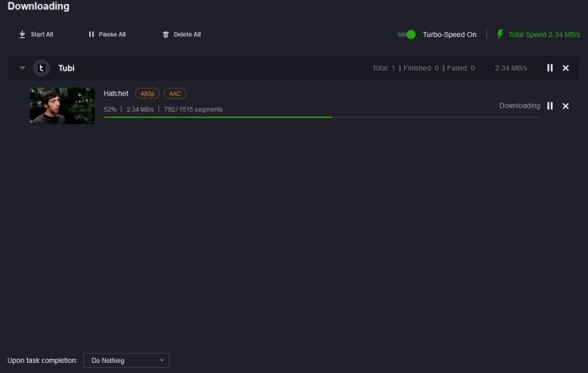This screenshot has width=588, height=373.
Task: Click the 'Total Speed 2.34 MB/s' label
Action: [544, 34]
